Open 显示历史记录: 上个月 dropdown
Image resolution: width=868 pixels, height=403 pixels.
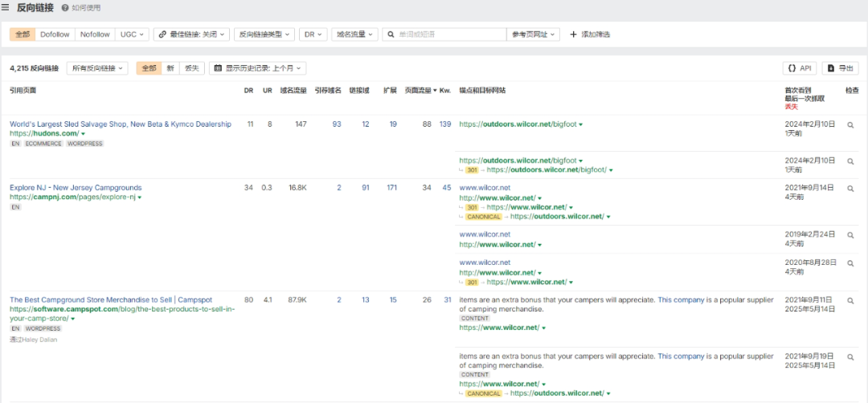[x=257, y=68]
